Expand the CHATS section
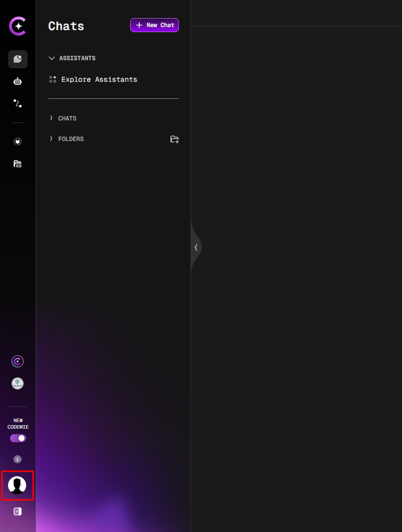Viewport: 402px width, 532px height. (x=51, y=118)
